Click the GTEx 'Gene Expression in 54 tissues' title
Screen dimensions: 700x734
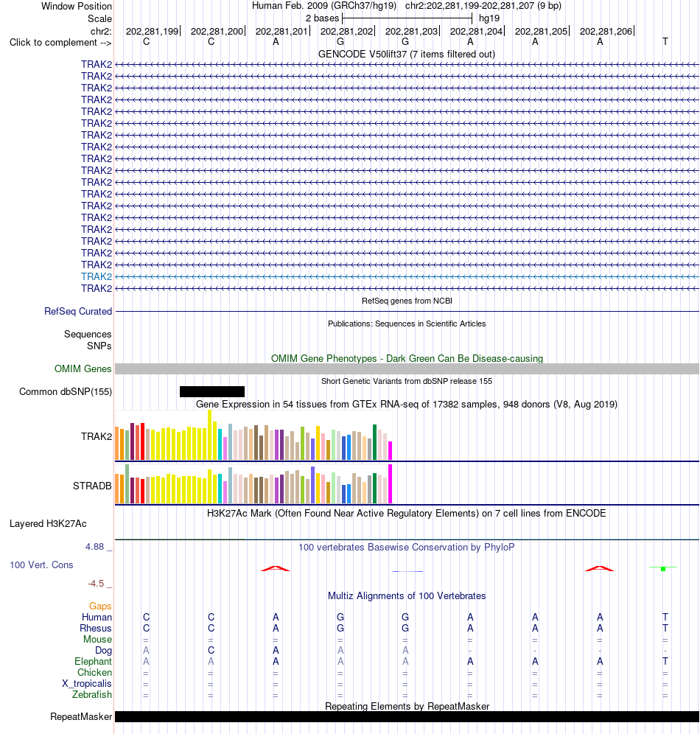[407, 405]
